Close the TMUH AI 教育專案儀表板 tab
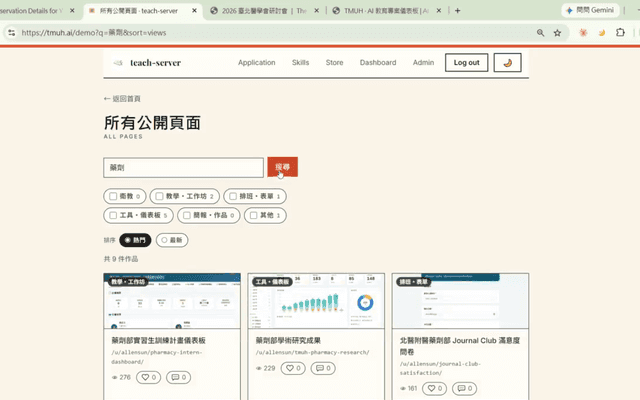Viewport: 640px width, 400px height. click(x=439, y=11)
